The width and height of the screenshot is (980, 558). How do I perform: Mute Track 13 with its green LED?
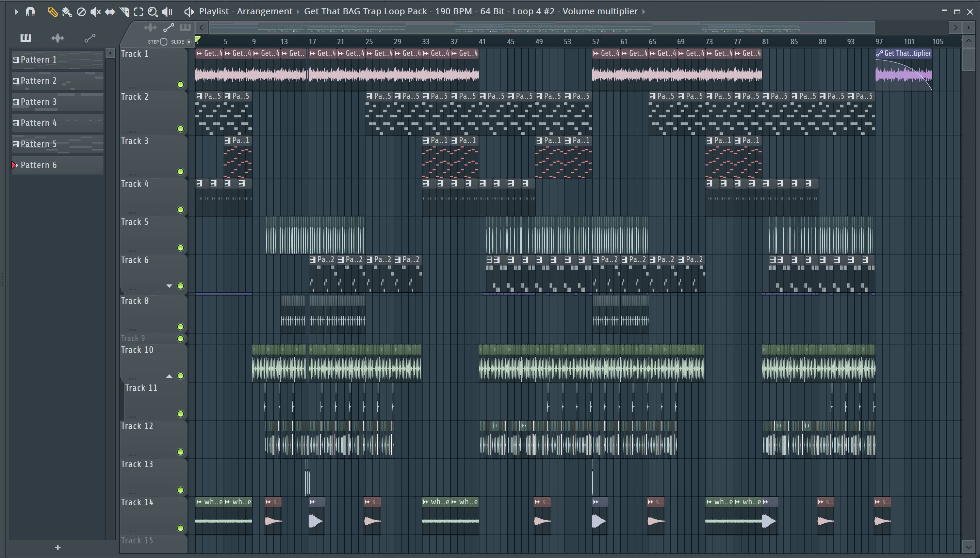tap(180, 490)
